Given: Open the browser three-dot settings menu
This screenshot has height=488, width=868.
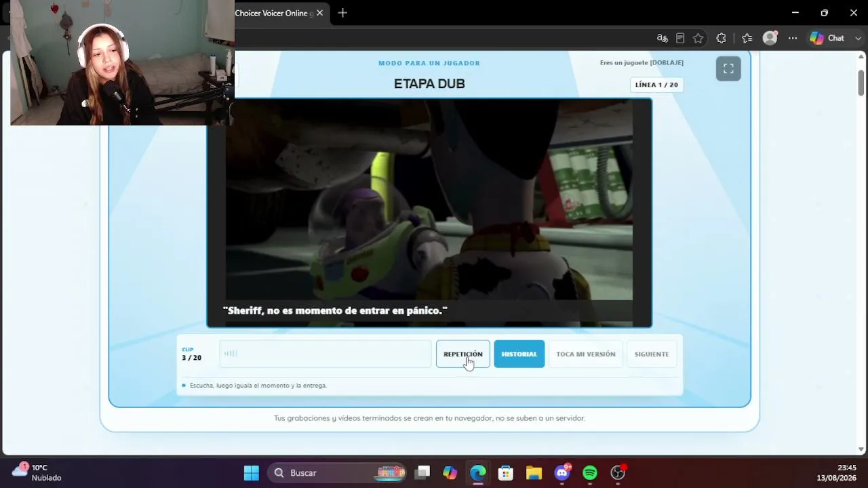Looking at the screenshot, I should click(x=792, y=38).
